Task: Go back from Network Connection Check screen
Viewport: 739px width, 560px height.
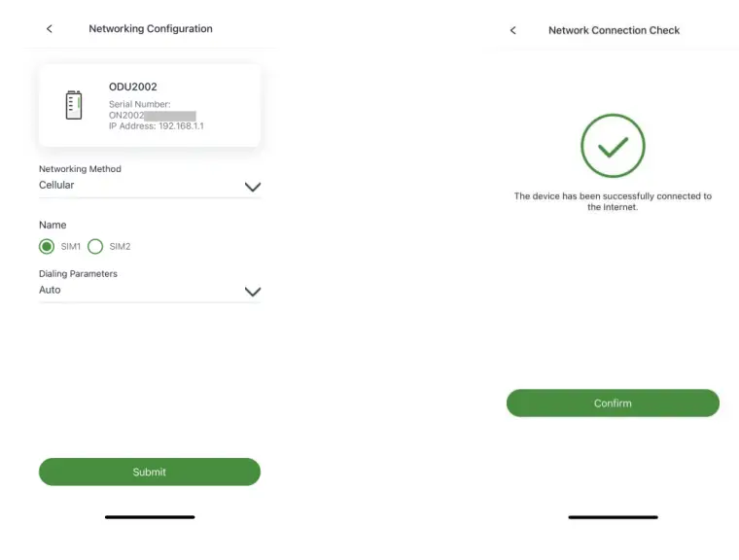Action: coord(513,31)
